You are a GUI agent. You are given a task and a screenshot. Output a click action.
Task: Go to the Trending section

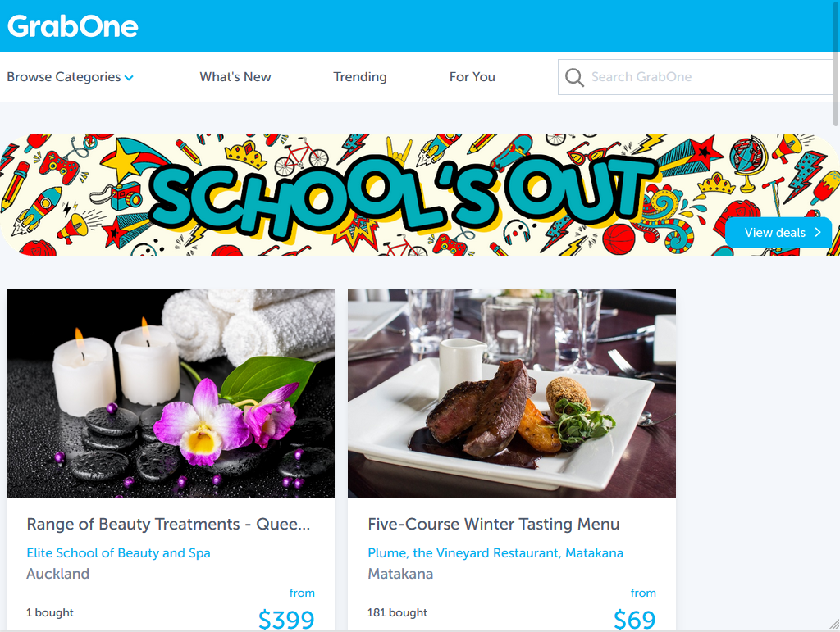coord(360,77)
